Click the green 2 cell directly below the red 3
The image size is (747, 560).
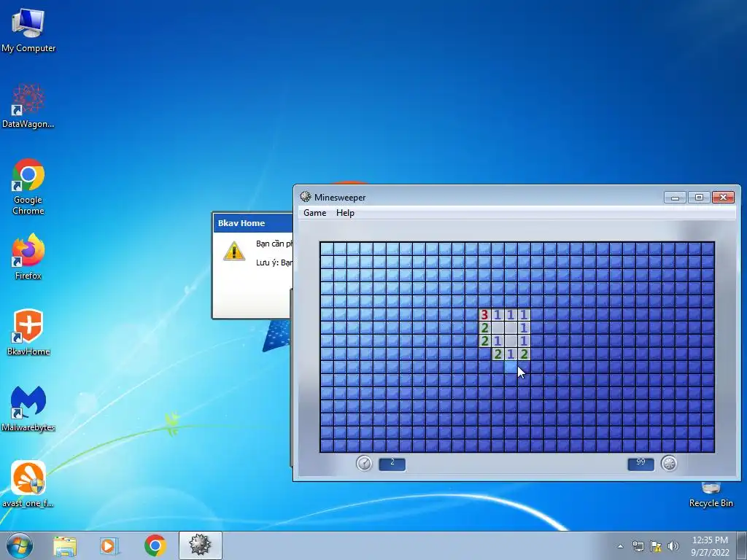click(x=484, y=327)
